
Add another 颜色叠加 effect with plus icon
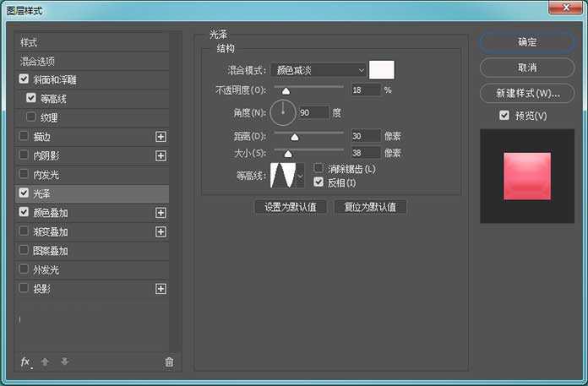coord(161,213)
